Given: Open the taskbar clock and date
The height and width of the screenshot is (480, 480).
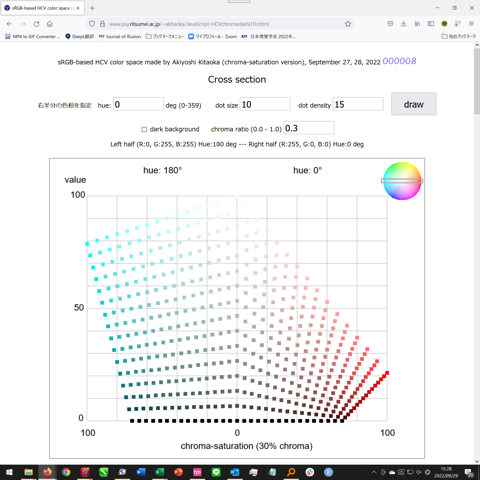Looking at the screenshot, I should click(x=446, y=472).
